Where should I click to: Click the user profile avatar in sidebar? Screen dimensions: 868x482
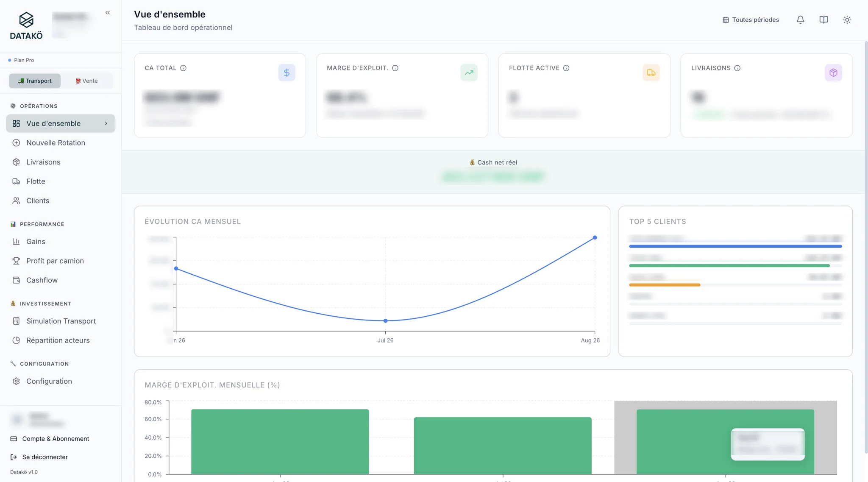pos(17,420)
